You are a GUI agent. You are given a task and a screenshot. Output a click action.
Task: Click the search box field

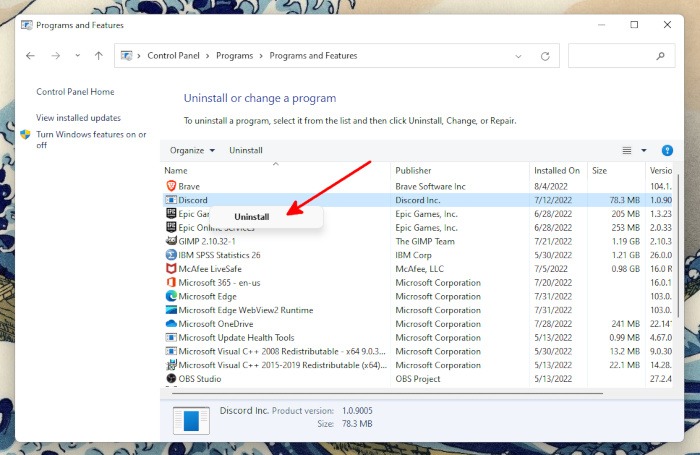point(621,56)
